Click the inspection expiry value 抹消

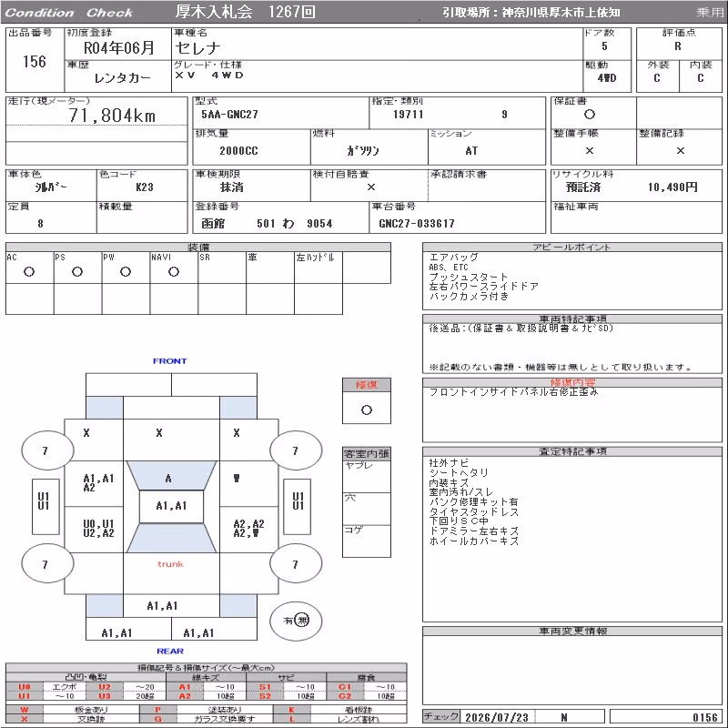[232, 187]
